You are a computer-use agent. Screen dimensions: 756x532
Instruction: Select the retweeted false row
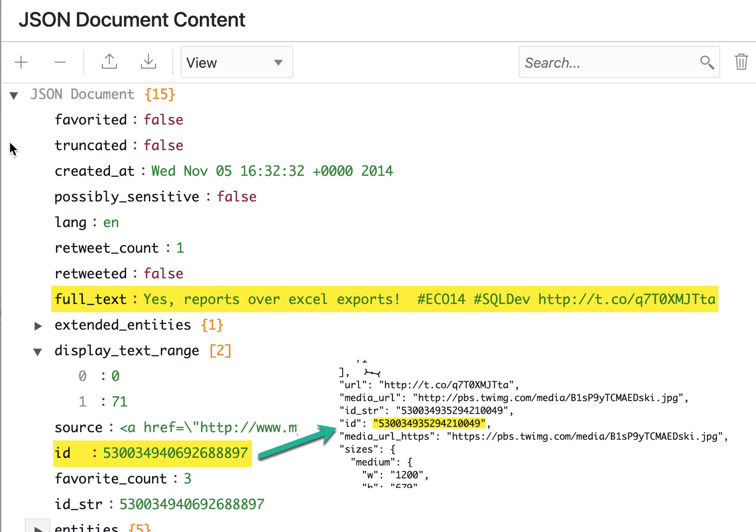[119, 273]
